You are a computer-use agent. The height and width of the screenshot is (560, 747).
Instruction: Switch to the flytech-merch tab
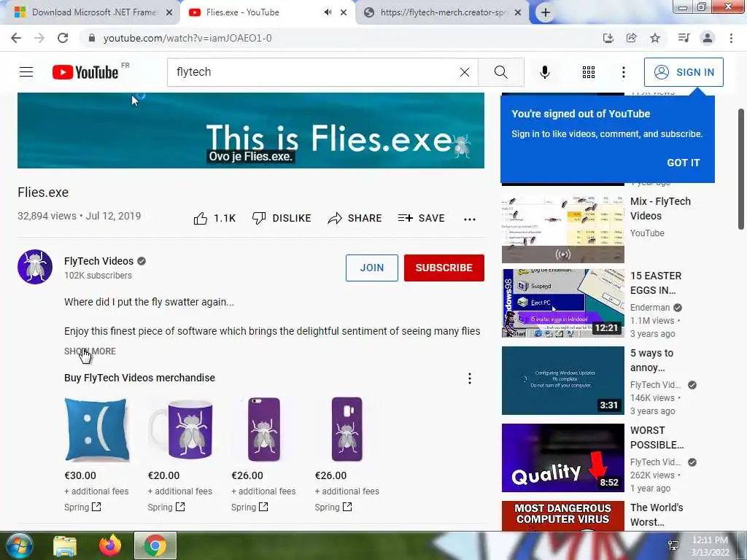[x=443, y=12]
